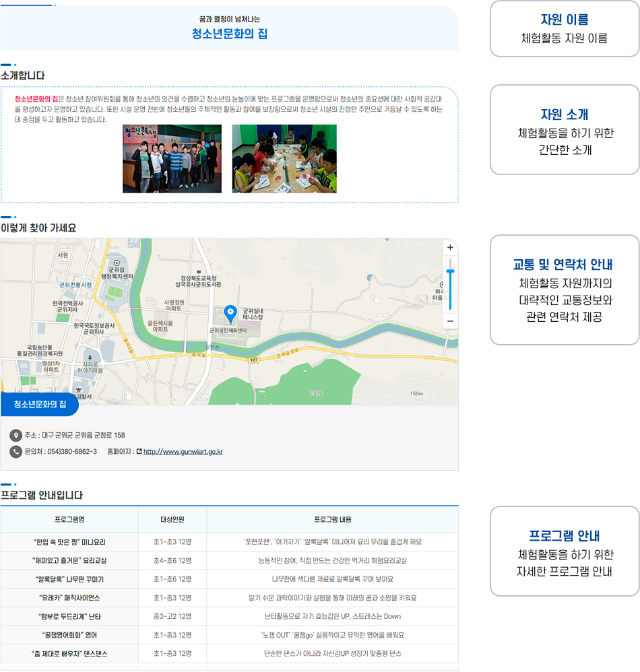640x672 pixels.
Task: Select the "함부로 두드리게" 난타 row
Action: pos(229,616)
